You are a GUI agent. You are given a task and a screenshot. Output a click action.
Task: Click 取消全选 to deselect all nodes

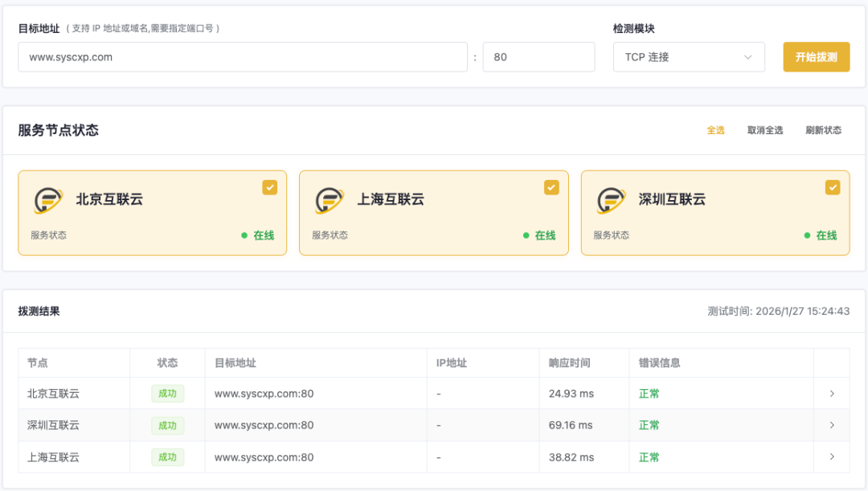[x=764, y=130]
